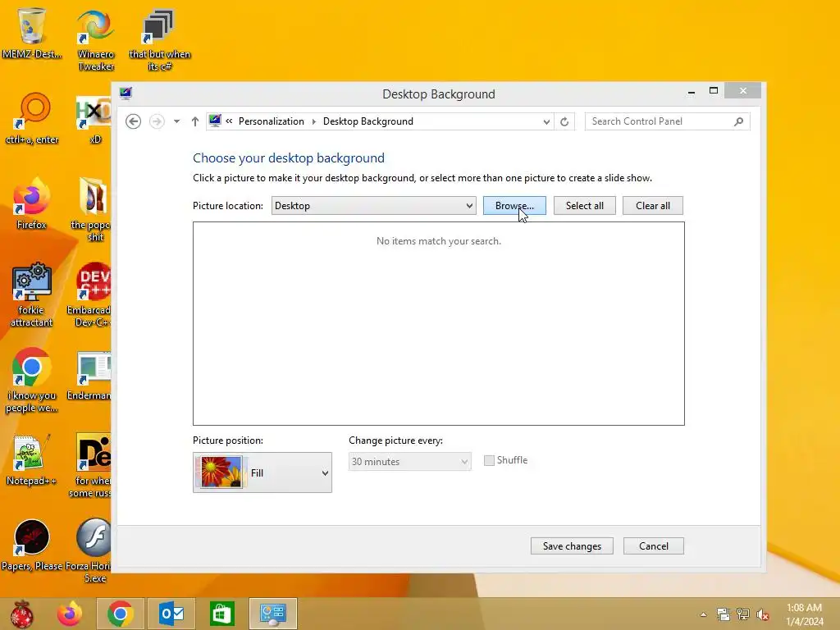Click the Clear all button

click(652, 206)
